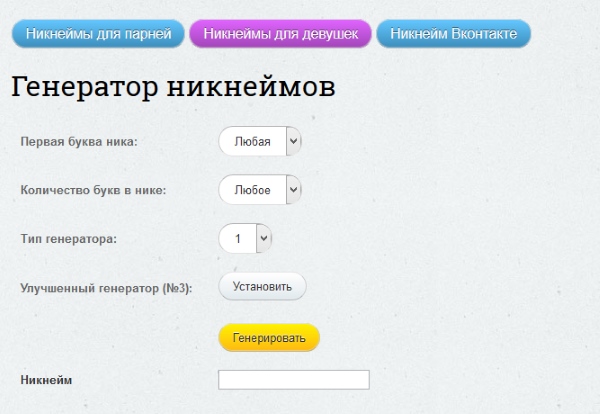Click the 'Улучшенный генератор (№3)' label
This screenshot has height=414, width=600.
tap(104, 287)
